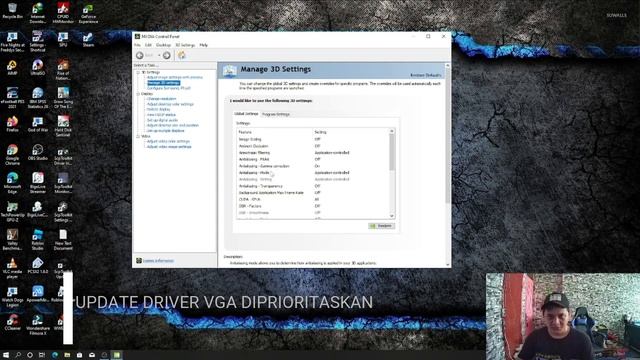Click the Back arrow in NVIDIA toolbar
The image size is (640, 360).
tap(140, 55)
